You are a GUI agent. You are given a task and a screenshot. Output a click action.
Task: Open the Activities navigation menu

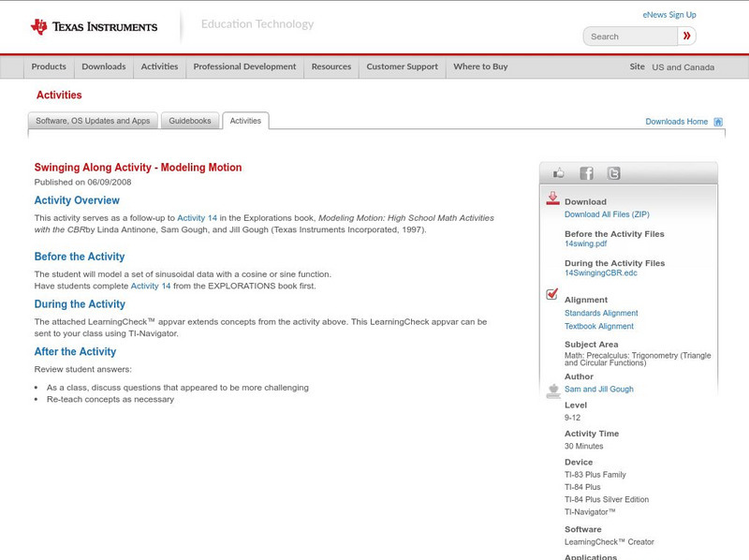[159, 66]
